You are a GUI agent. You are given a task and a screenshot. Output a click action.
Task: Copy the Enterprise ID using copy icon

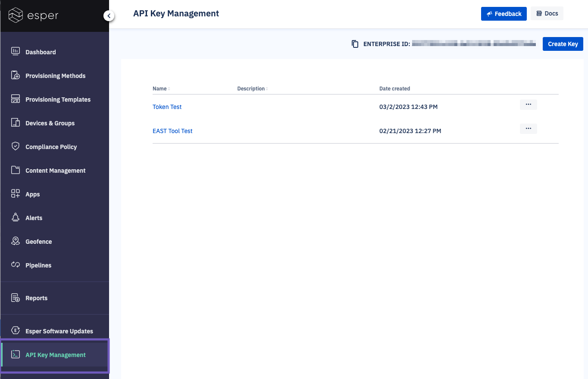(x=355, y=44)
